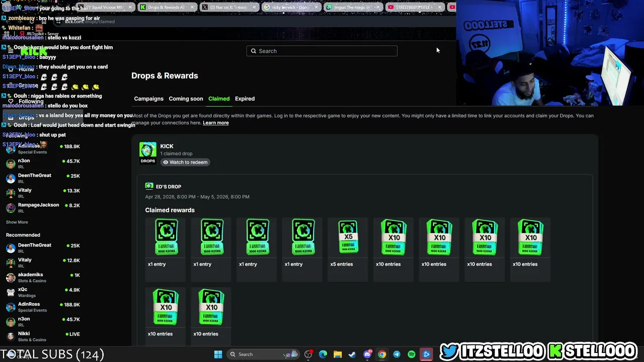The width and height of the screenshot is (644, 362).
Task: Open Telegram from the taskbar
Action: (396, 354)
